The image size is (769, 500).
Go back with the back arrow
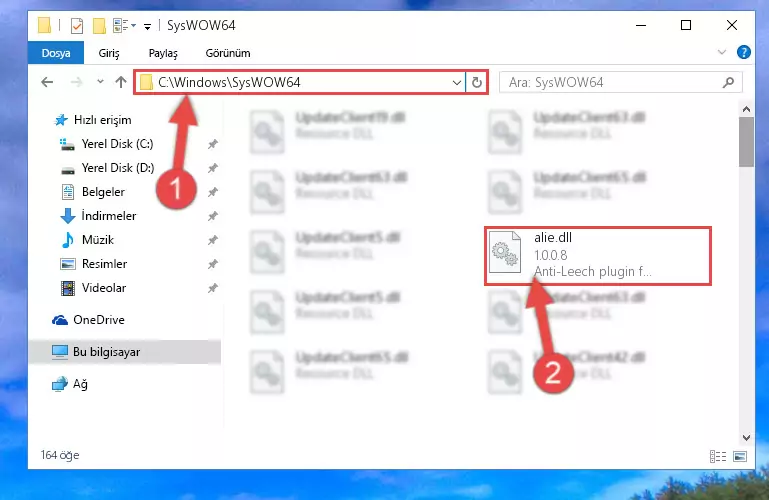pyautogui.click(x=47, y=82)
